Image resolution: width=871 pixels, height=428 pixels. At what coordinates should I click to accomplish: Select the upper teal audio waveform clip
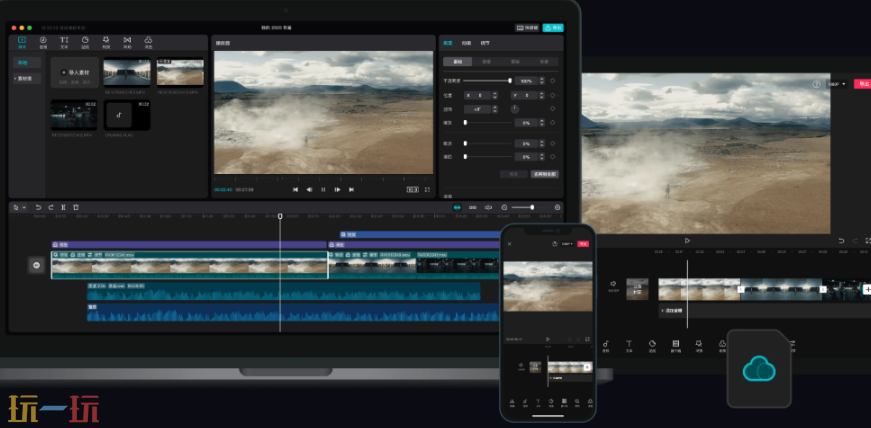pos(283,291)
